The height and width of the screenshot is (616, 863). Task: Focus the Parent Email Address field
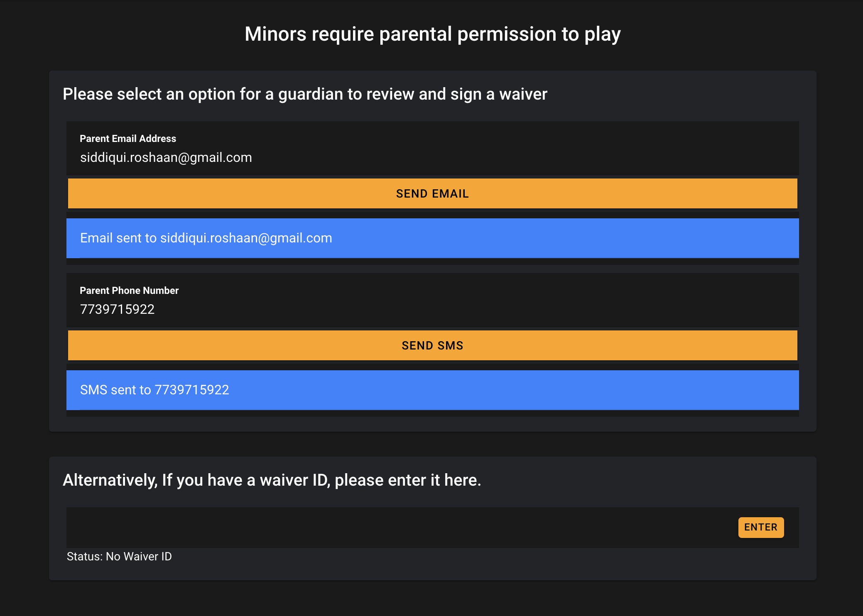(432, 148)
